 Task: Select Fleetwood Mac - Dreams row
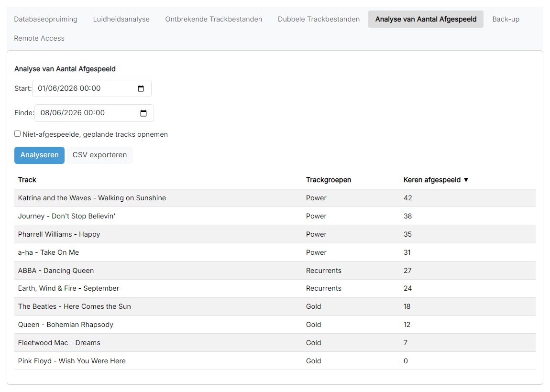(x=275, y=343)
